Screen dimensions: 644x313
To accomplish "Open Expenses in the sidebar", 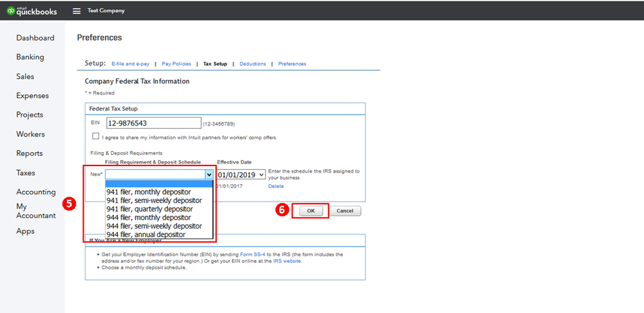I will (32, 95).
